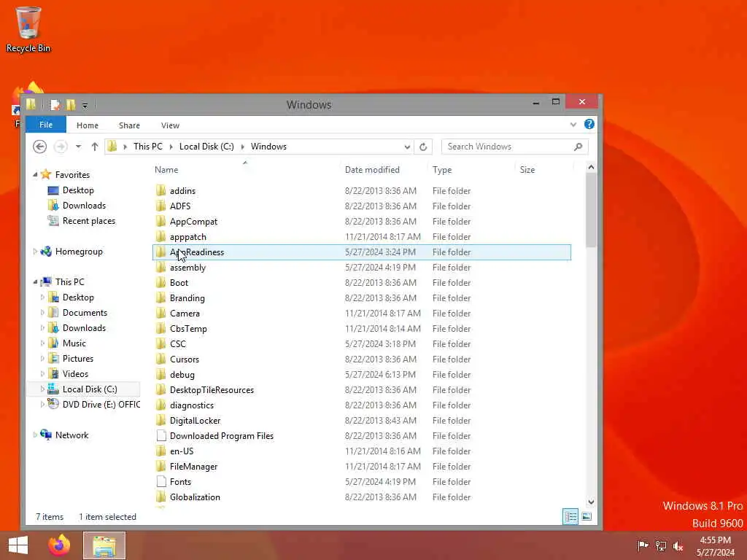The height and width of the screenshot is (560, 747).
Task: Switch to the Home ribbon tab
Action: [88, 125]
